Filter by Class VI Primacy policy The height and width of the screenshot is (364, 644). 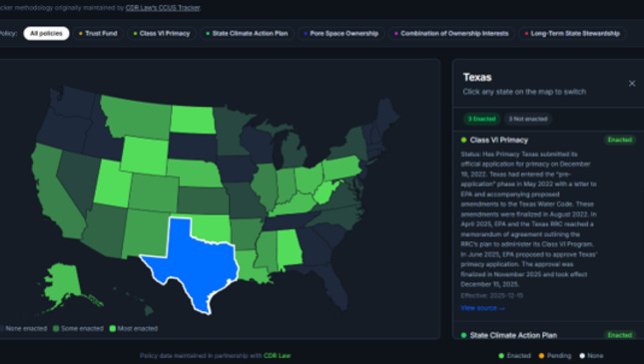[162, 34]
